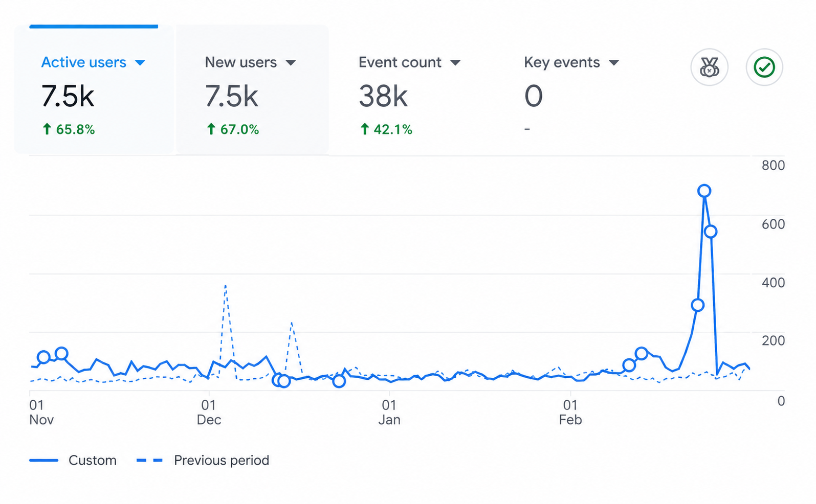Click the 01 Jan axis label
This screenshot has width=816, height=504.
click(x=389, y=413)
